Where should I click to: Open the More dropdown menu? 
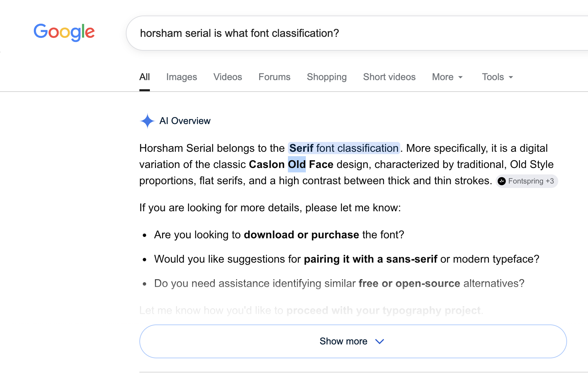tap(447, 77)
